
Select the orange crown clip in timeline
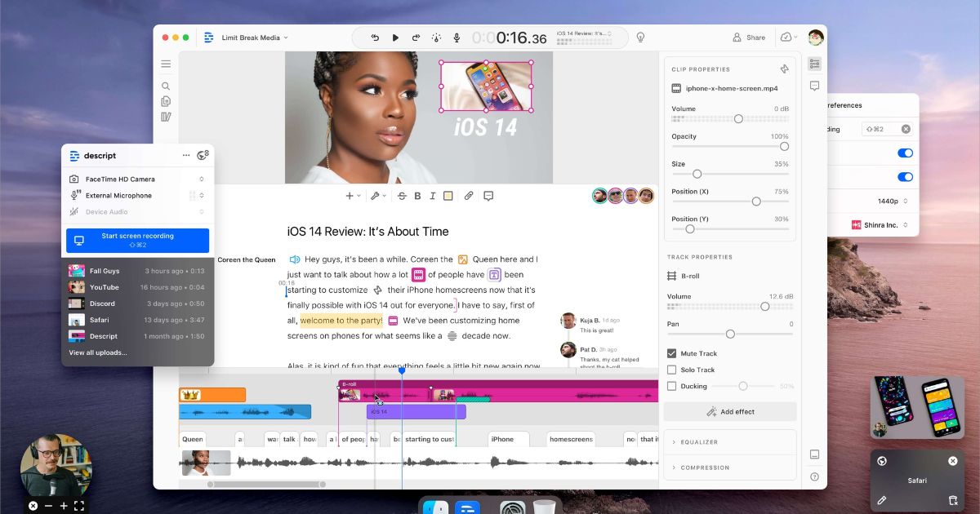coord(212,395)
